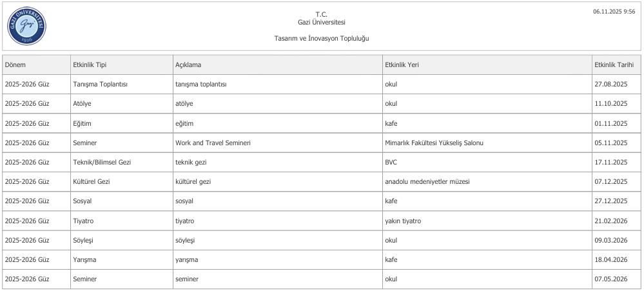Click the Tasarım ve İnovasyon Topluluğu title
This screenshot has height=291, width=644.
pos(322,38)
